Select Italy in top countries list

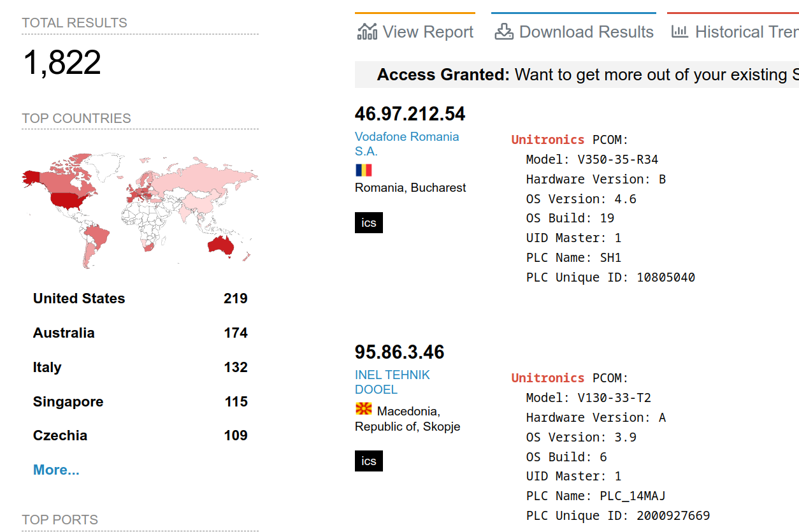[47, 368]
